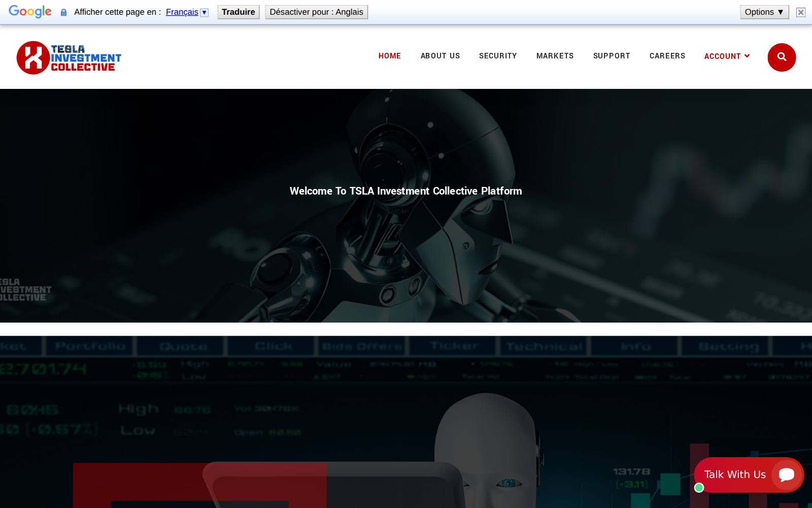
Task: Open the Tesla Investment Collective logo
Action: (x=69, y=57)
